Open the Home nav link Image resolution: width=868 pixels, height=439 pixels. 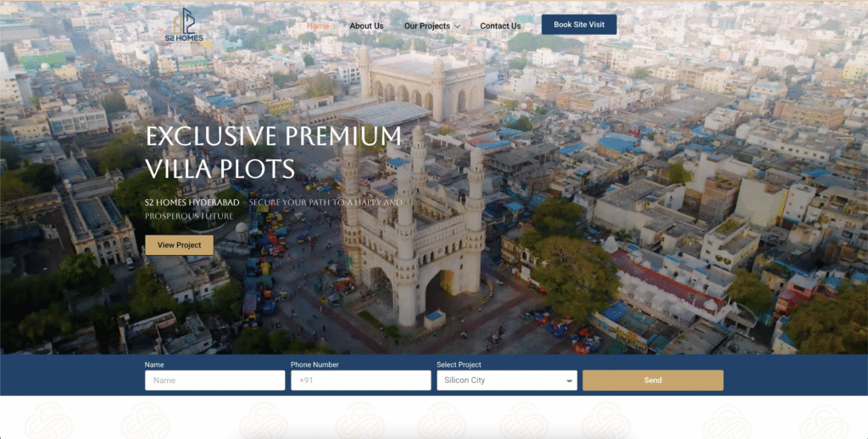[x=318, y=25]
